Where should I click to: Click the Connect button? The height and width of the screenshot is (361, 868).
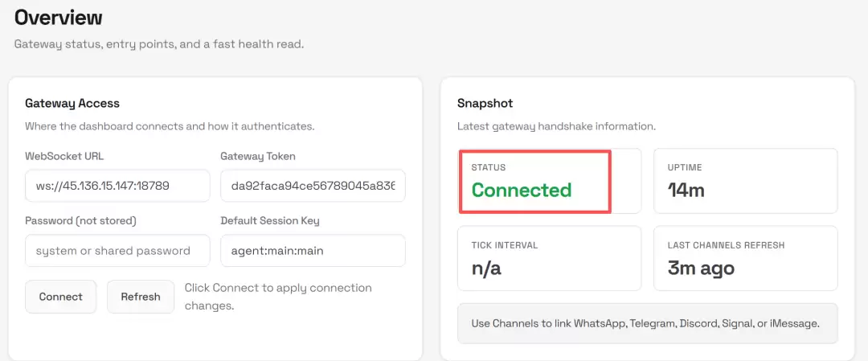pos(61,297)
